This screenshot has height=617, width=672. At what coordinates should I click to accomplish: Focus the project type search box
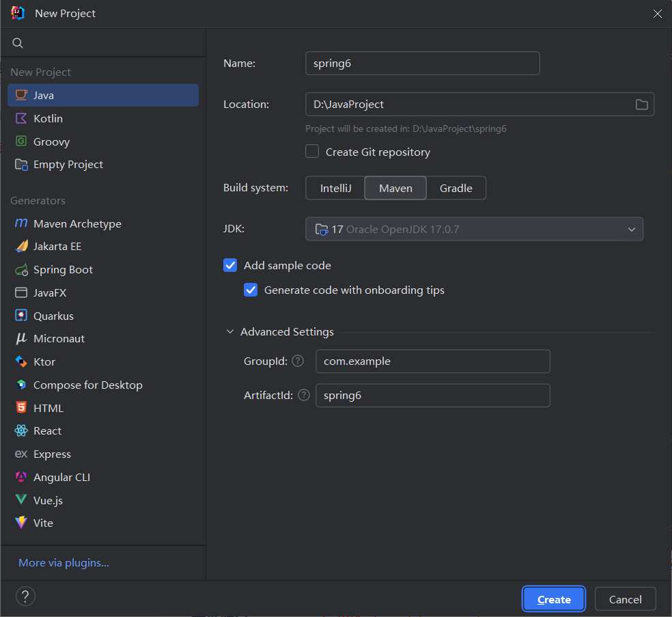[x=103, y=43]
